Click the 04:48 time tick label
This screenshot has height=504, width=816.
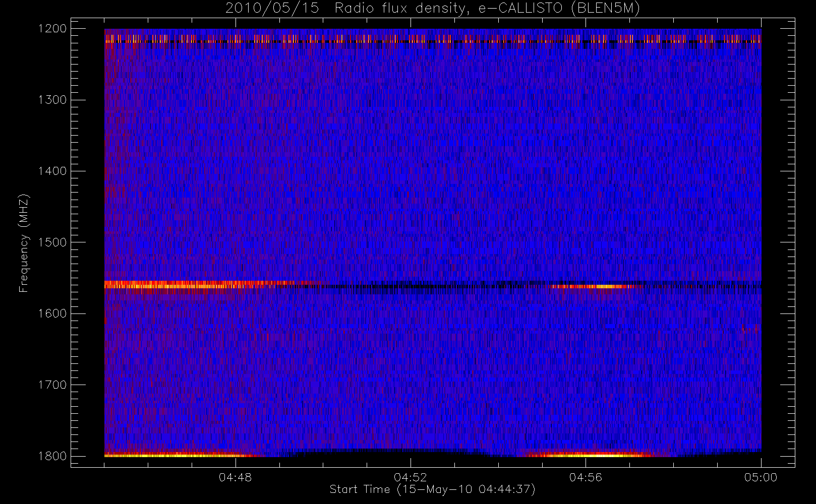coord(236,477)
